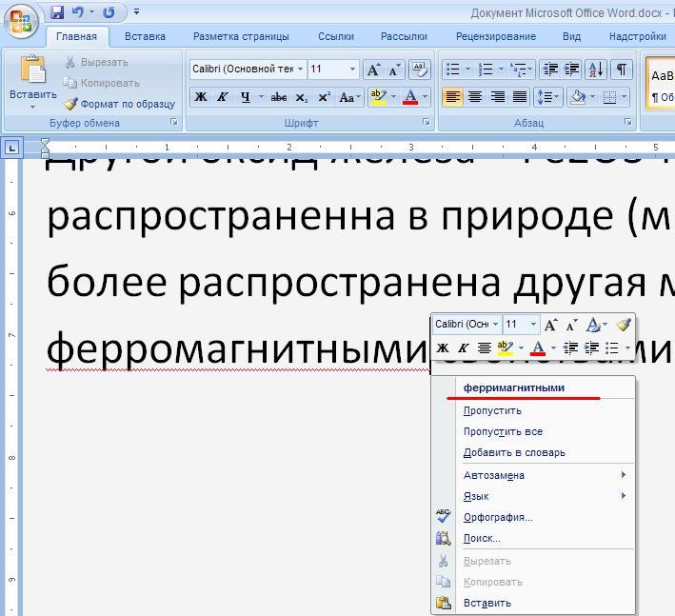675x616 pixels.
Task: Click Grow Font in the ribbon
Action: (x=374, y=70)
